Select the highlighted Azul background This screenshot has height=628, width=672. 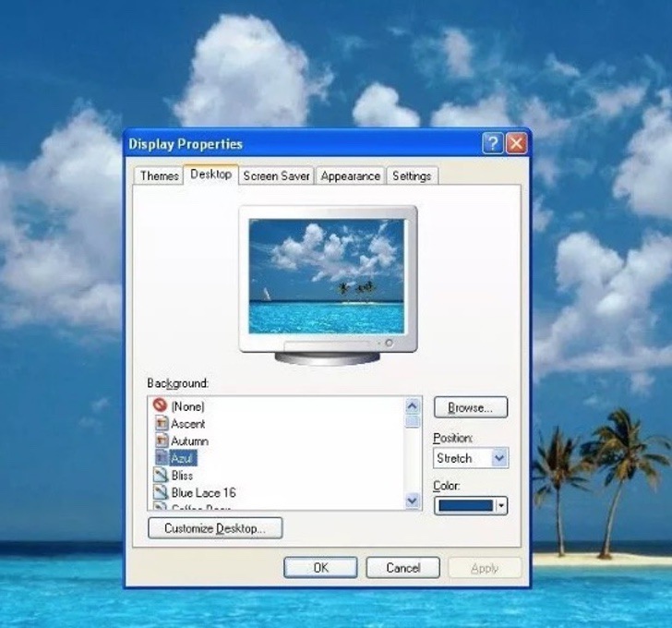tap(183, 458)
